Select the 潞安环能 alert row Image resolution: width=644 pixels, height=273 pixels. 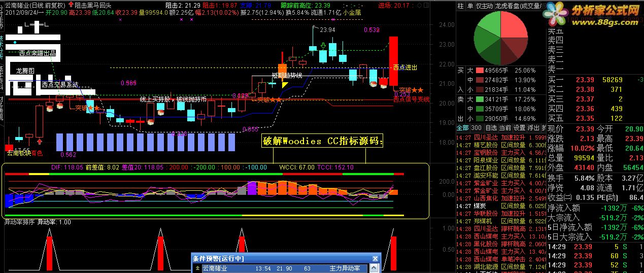(501, 175)
